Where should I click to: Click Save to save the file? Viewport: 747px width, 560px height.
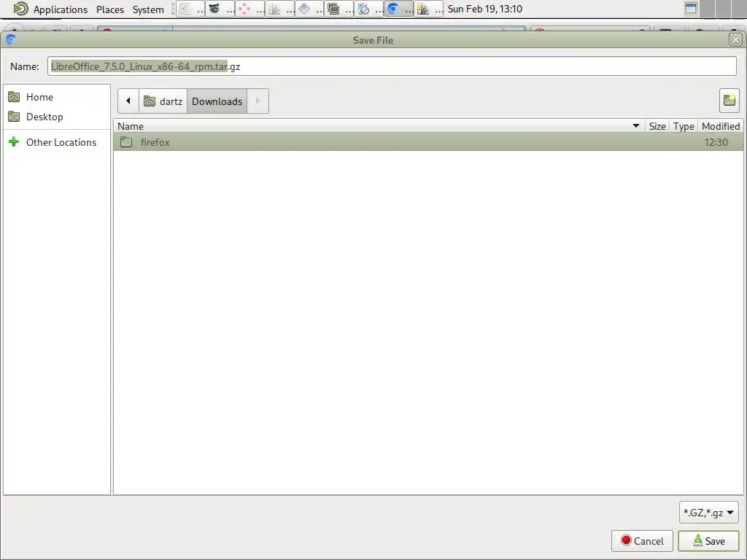click(x=708, y=541)
